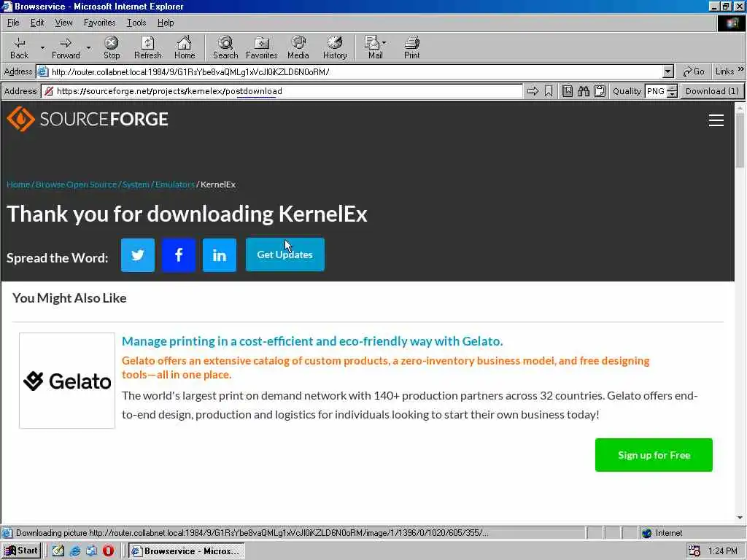Expand the IE address bar dropdown
Screen dimensions: 747x560
[x=668, y=72]
